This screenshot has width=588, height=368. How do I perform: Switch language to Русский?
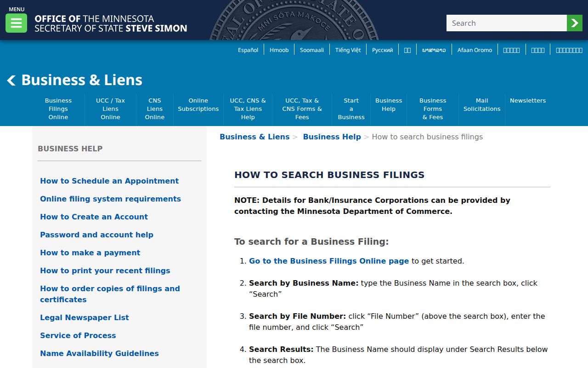tap(383, 50)
